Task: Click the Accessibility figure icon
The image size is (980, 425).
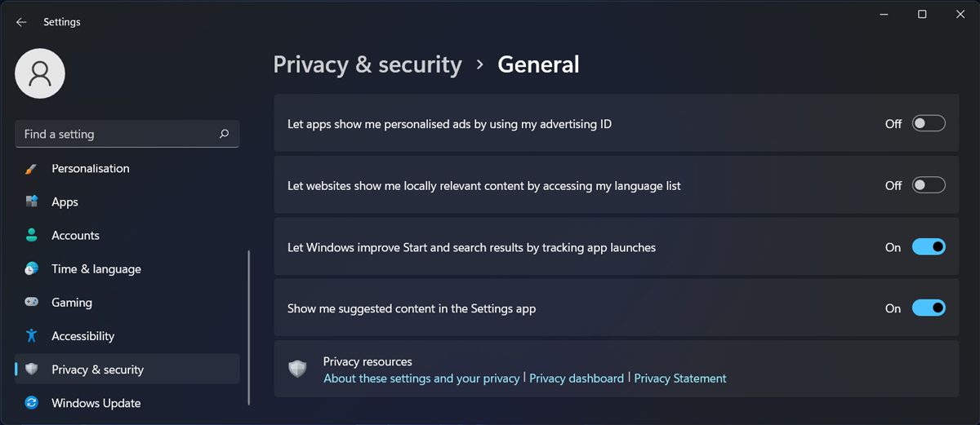Action: pos(32,335)
